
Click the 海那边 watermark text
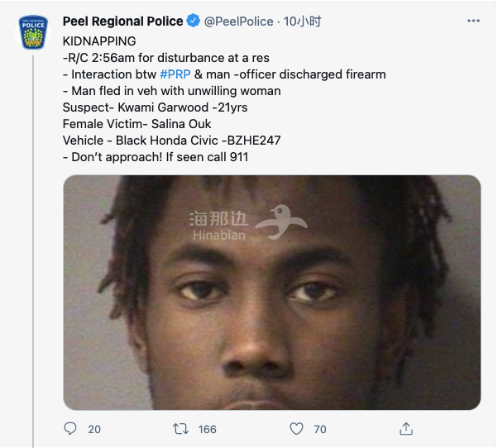[218, 218]
